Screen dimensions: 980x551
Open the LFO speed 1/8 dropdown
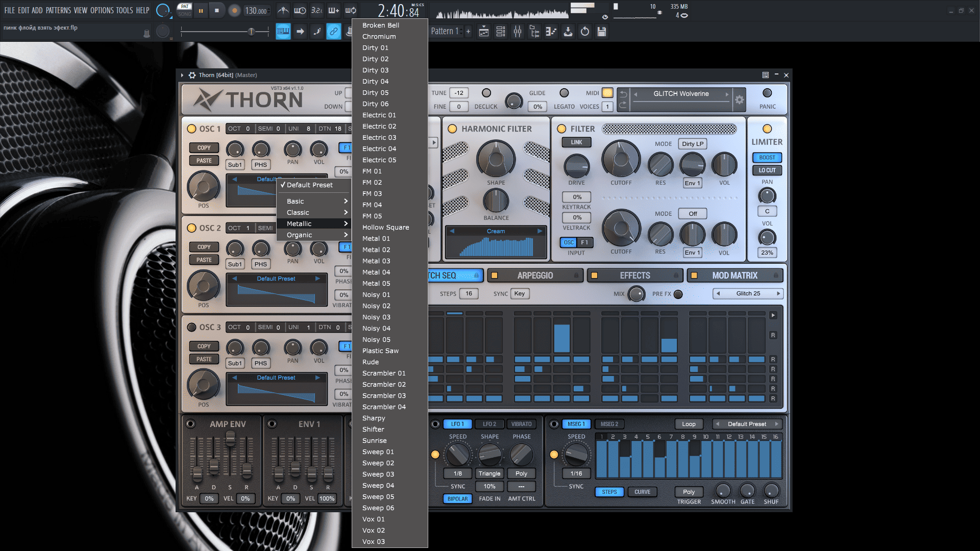click(x=458, y=473)
